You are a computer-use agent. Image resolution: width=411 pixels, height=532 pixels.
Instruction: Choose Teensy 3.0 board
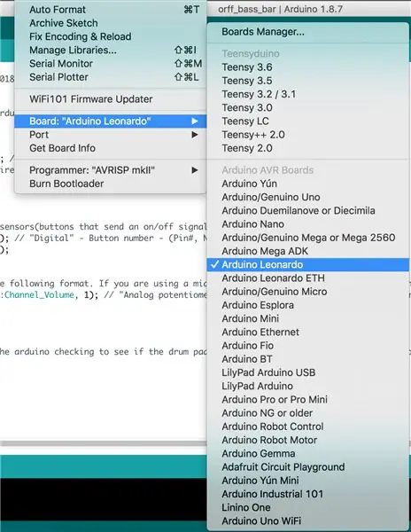click(x=308, y=107)
